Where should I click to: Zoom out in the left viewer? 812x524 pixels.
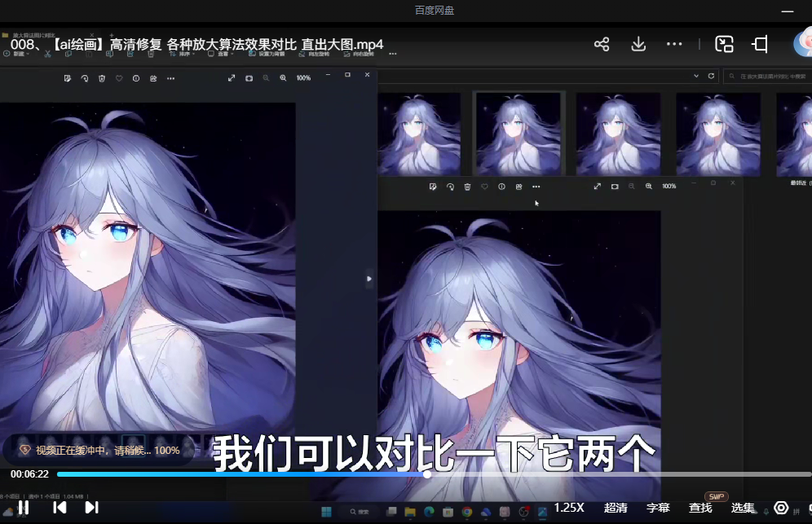click(266, 77)
